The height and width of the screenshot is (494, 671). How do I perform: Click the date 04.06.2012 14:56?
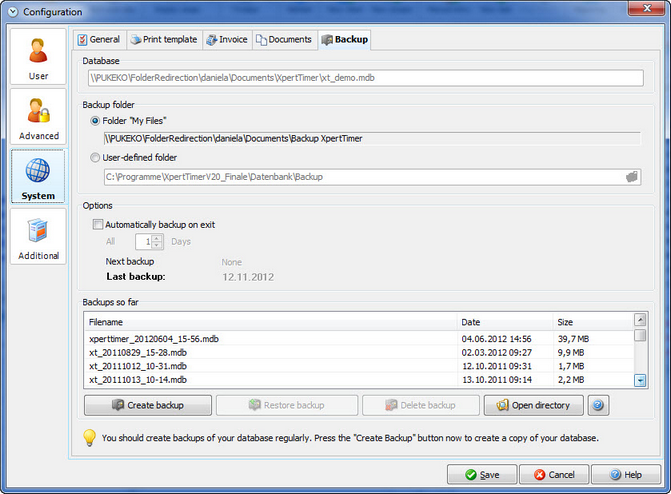coord(496,339)
